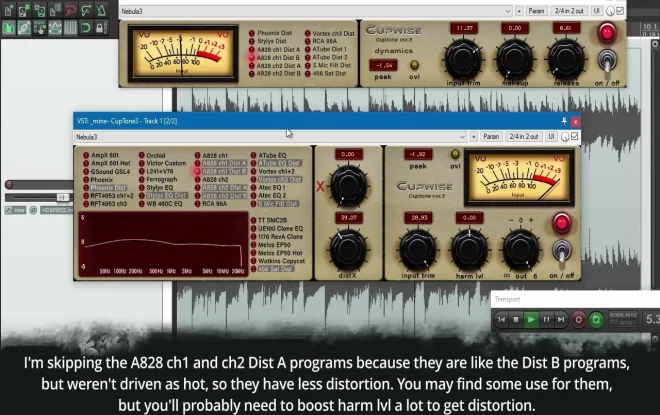
Task: Pause playback in Transport
Action: 546,320
